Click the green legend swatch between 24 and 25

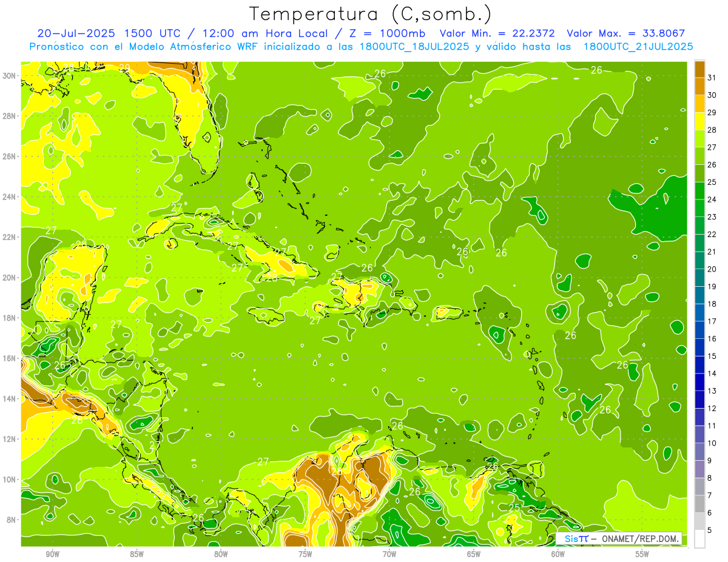[x=699, y=191]
